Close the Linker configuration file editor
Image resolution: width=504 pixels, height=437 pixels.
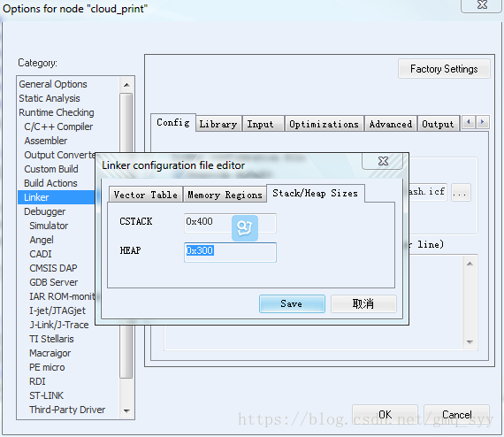(x=383, y=161)
